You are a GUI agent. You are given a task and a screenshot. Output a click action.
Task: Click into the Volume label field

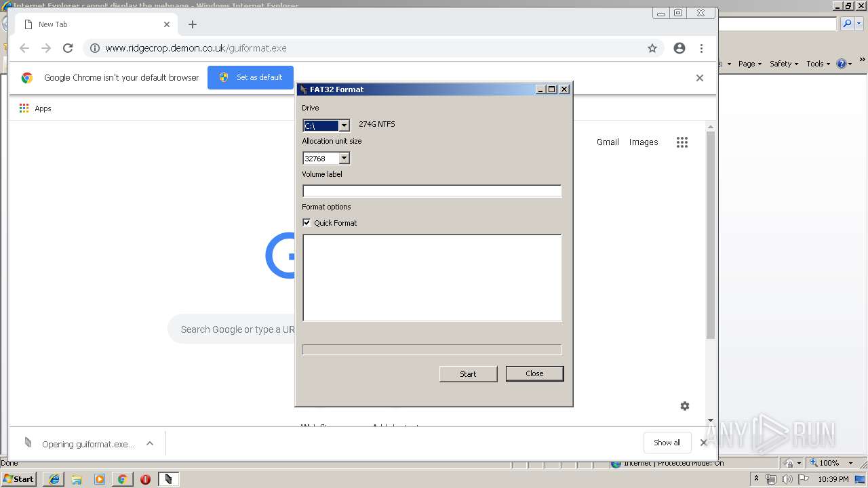point(432,191)
